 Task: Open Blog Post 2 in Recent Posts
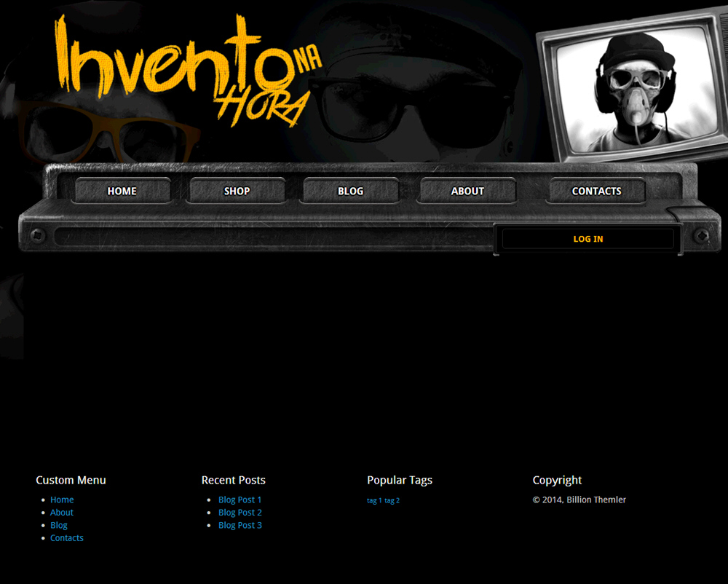240,513
